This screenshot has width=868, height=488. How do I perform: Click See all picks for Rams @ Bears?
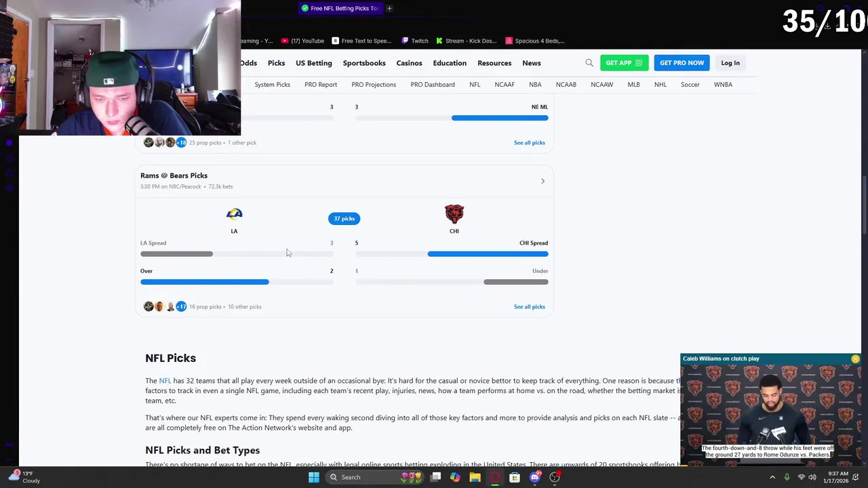(x=530, y=306)
